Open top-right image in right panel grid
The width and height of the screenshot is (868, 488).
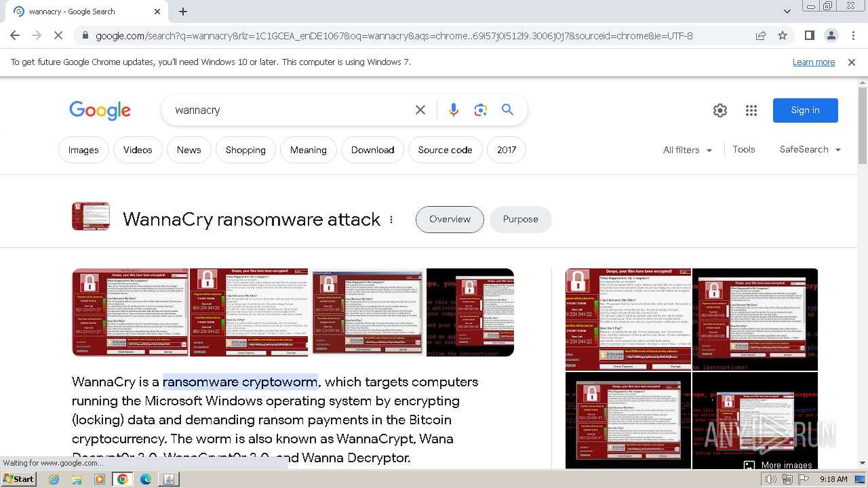755,319
